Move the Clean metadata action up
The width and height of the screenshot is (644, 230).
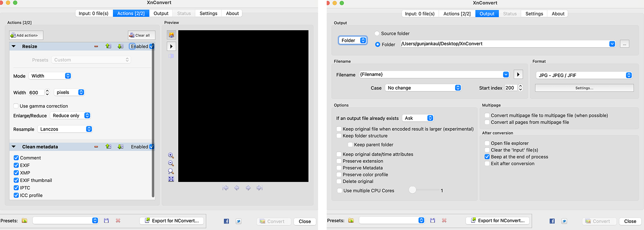click(108, 147)
